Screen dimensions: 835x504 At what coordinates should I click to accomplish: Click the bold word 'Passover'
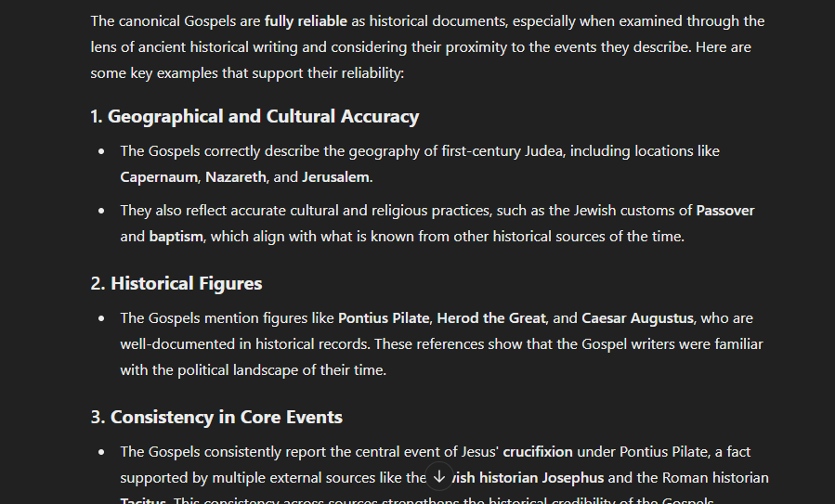point(725,210)
